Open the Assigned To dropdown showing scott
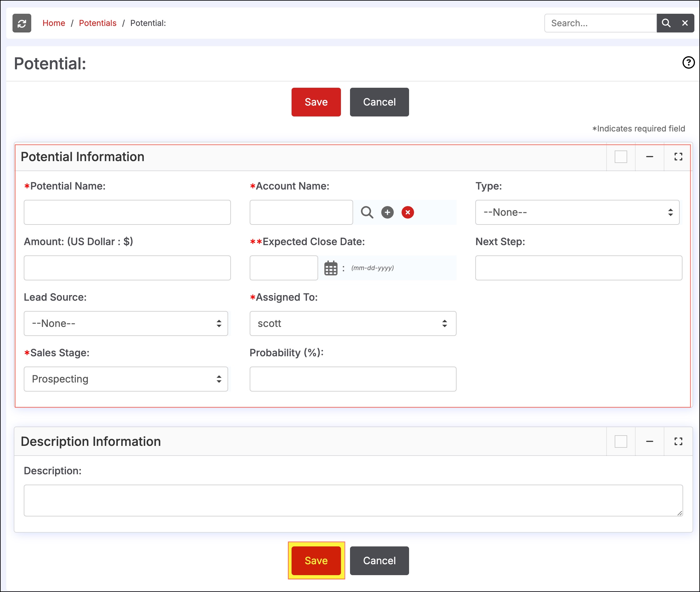Viewport: 700px width, 592px height. tap(353, 323)
